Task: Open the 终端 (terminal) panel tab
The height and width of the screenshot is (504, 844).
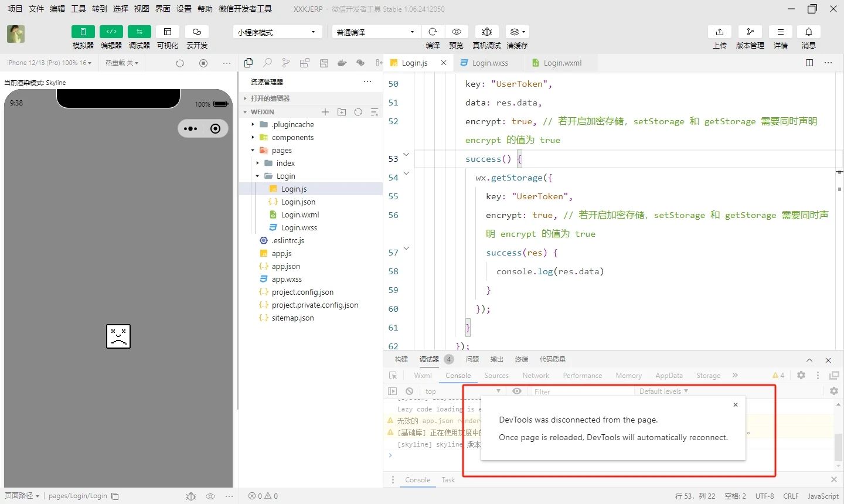Action: click(522, 359)
